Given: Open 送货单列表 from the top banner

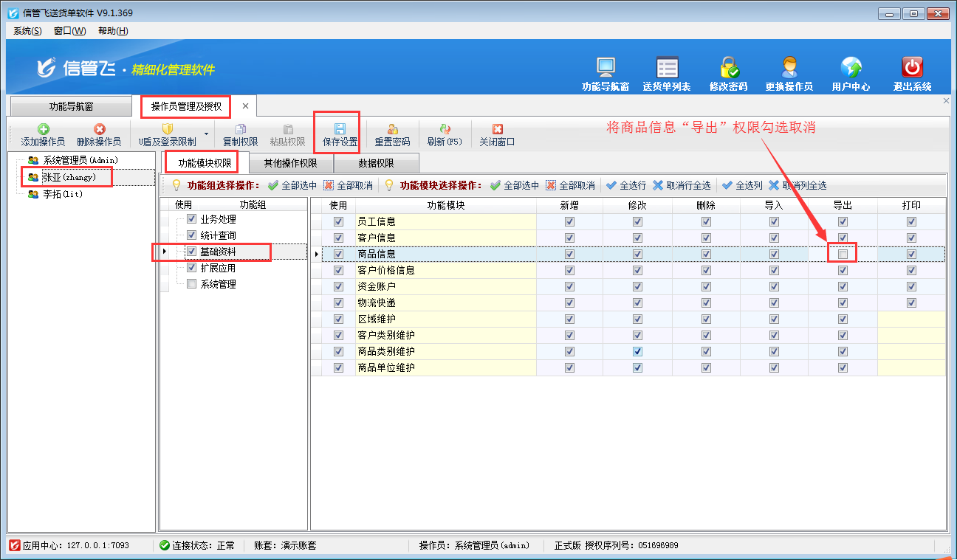Looking at the screenshot, I should point(667,68).
